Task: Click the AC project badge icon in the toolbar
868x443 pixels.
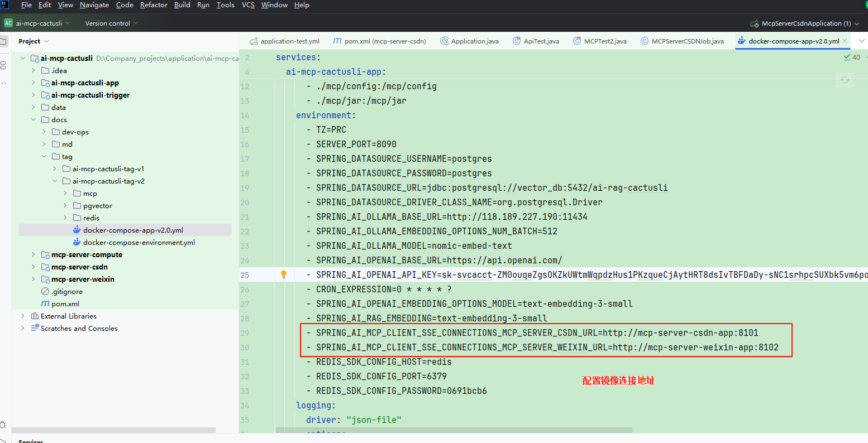Action: 8,23
